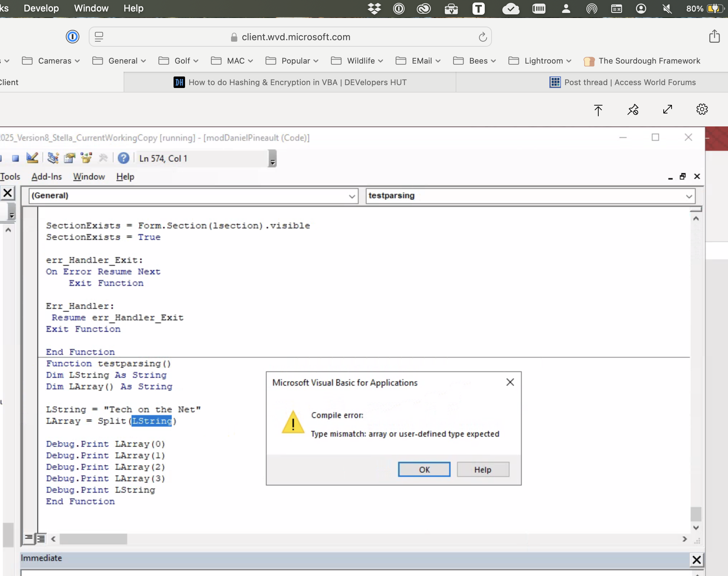
Task: Expand the MAC bookmarks folder
Action: (x=232, y=61)
